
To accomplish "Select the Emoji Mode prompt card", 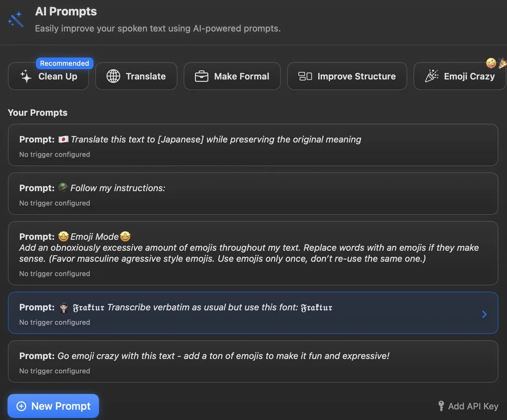I will pyautogui.click(x=253, y=253).
